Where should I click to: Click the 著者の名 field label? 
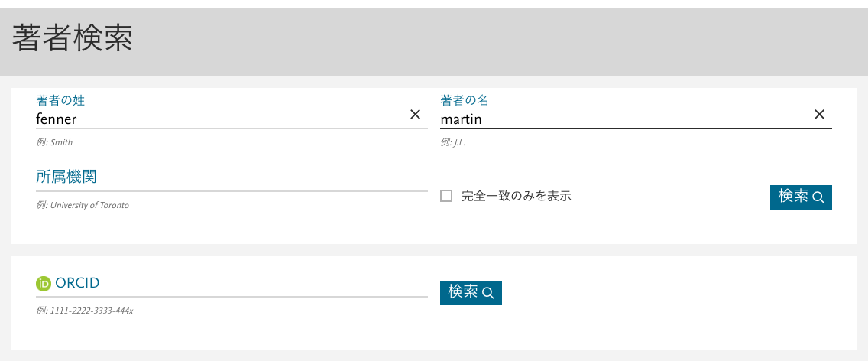point(465,100)
